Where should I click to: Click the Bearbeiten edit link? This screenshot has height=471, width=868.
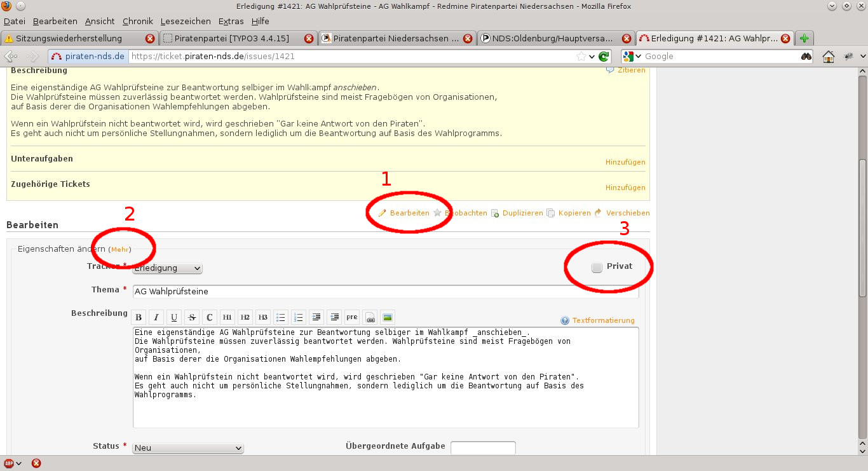[x=409, y=213]
